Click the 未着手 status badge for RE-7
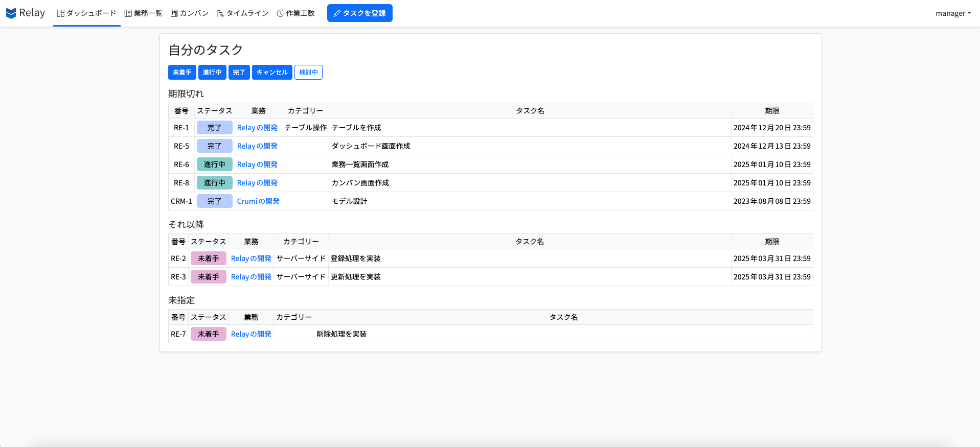 [x=208, y=334]
